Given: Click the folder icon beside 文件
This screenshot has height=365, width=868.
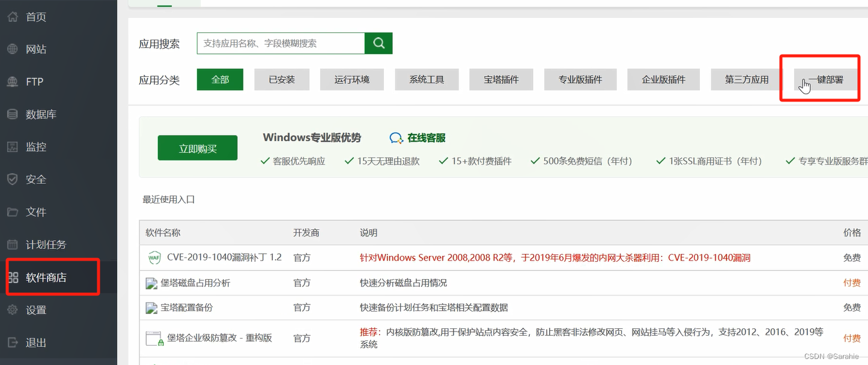Looking at the screenshot, I should coord(13,212).
